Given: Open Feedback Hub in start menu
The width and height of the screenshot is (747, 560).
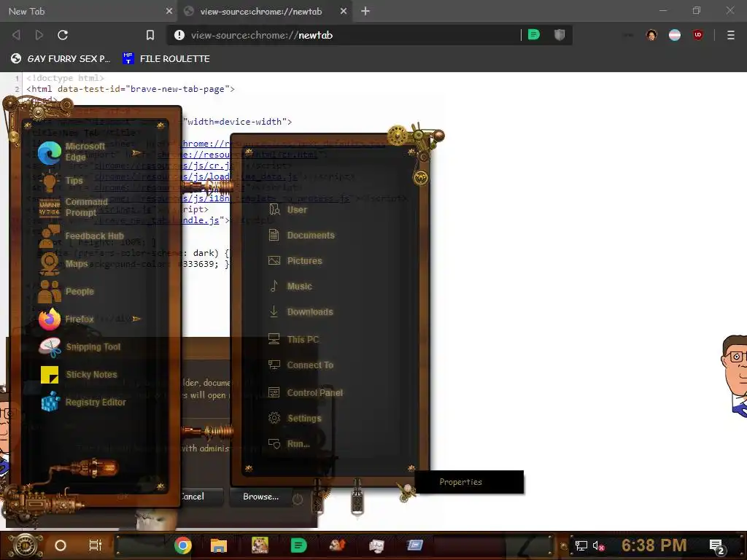Looking at the screenshot, I should (81, 236).
